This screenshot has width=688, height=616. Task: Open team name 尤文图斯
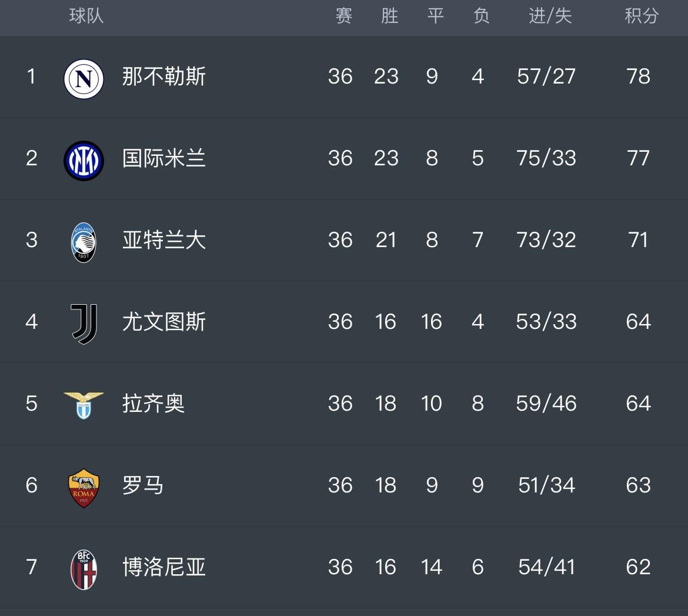[x=163, y=321]
